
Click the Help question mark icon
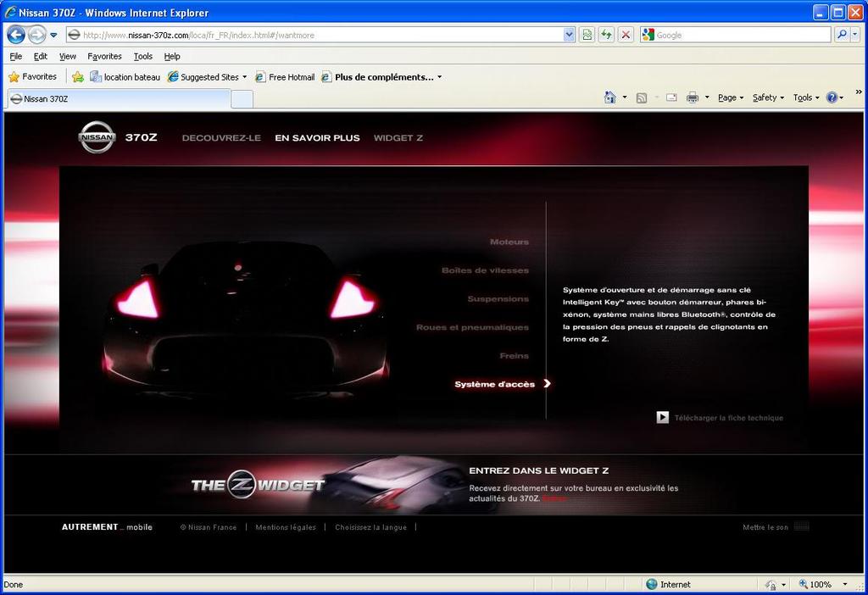(x=831, y=97)
